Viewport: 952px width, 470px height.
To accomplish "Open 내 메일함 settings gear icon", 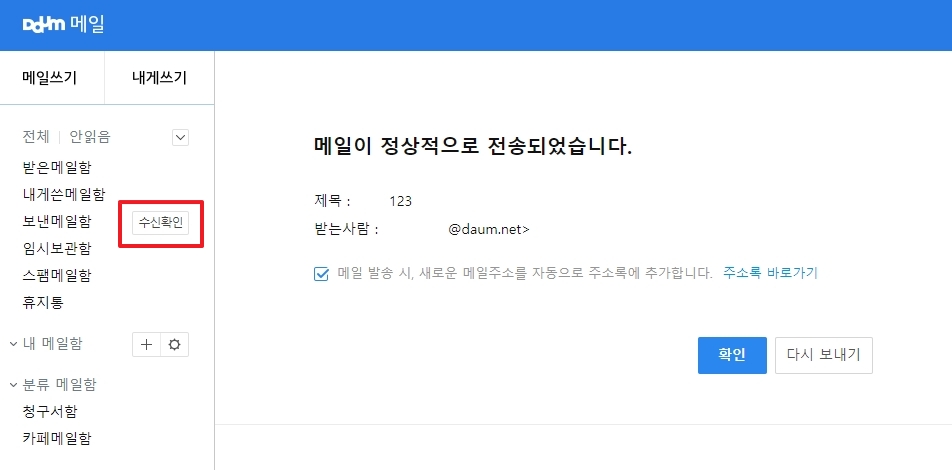I will click(x=175, y=345).
